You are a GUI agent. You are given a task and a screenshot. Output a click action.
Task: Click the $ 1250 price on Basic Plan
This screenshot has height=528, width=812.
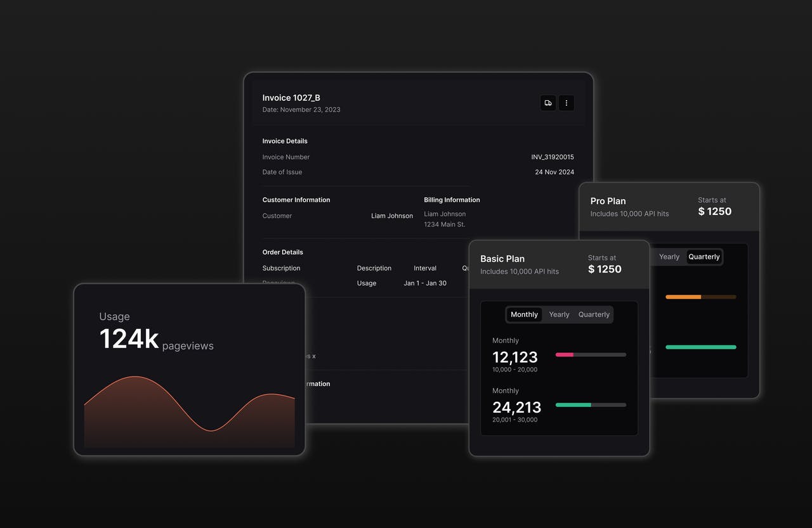[x=605, y=269]
